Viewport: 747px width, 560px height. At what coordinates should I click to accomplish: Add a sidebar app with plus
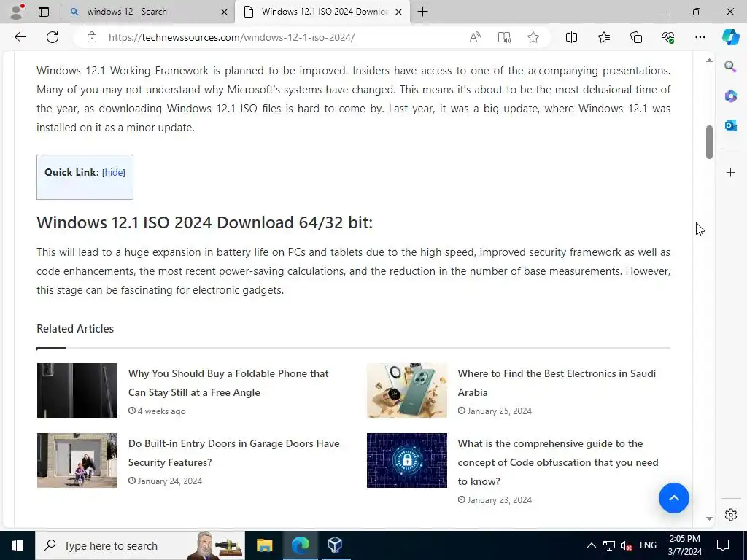coord(731,172)
